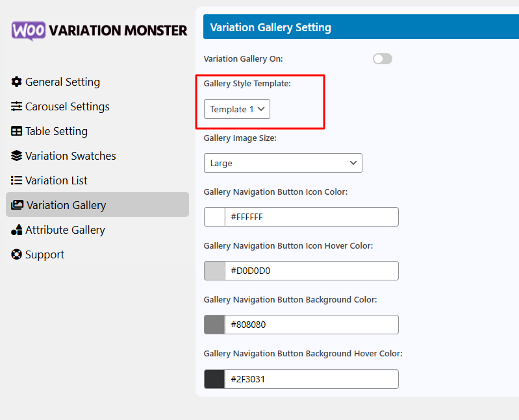The width and height of the screenshot is (519, 420).
Task: Open the Gallery Style Template dropdown
Action: (x=237, y=109)
